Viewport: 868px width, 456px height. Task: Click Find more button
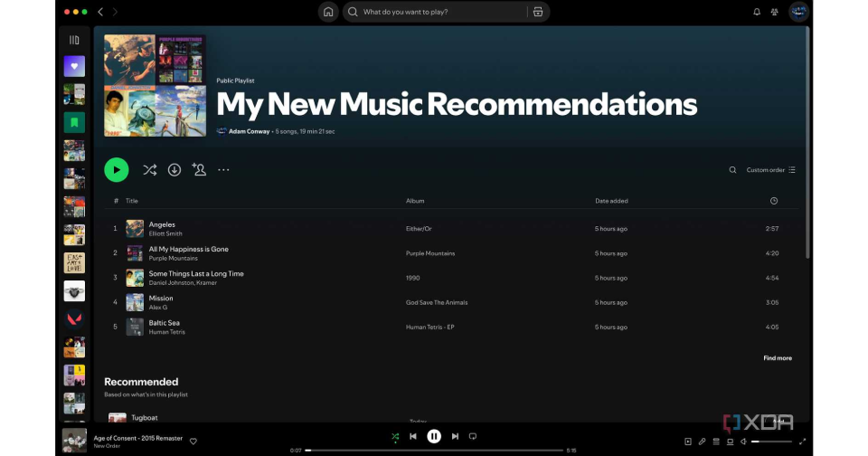pyautogui.click(x=778, y=358)
